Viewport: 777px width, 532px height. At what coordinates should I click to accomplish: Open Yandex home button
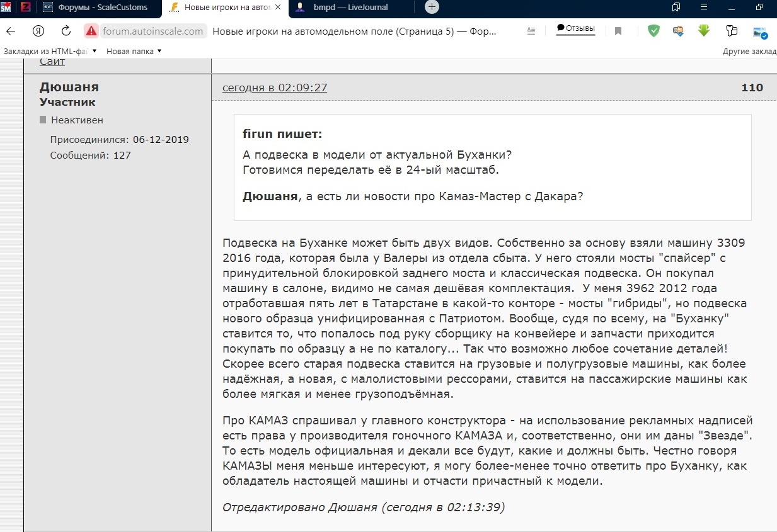(x=38, y=31)
